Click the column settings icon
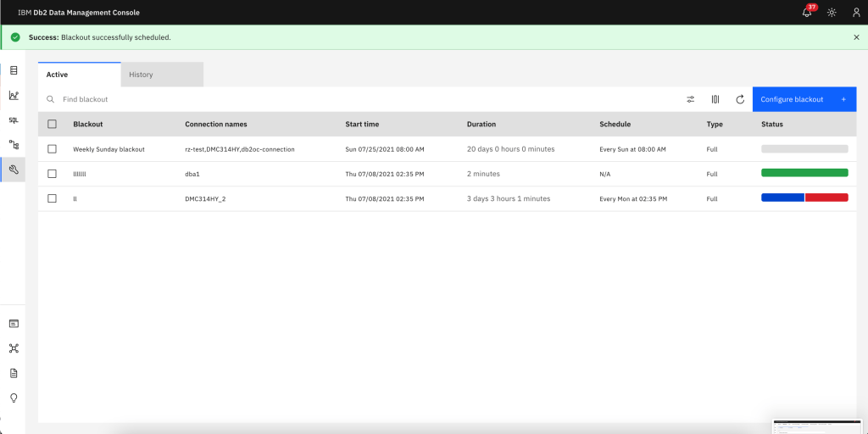 coord(715,99)
